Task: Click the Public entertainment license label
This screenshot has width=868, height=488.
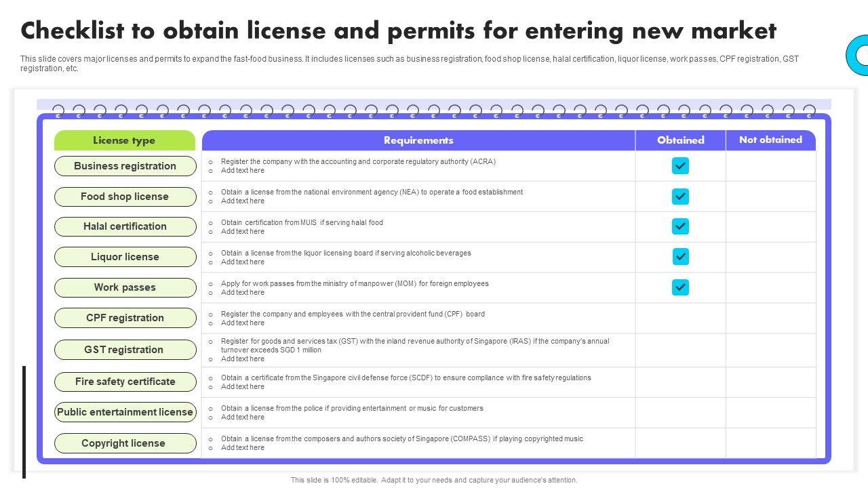Action: coord(125,412)
